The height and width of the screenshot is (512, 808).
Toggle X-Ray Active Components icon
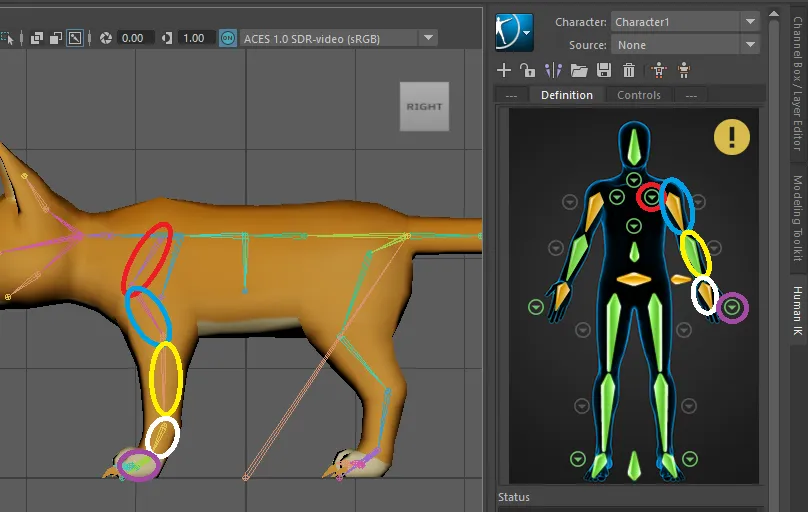56,38
